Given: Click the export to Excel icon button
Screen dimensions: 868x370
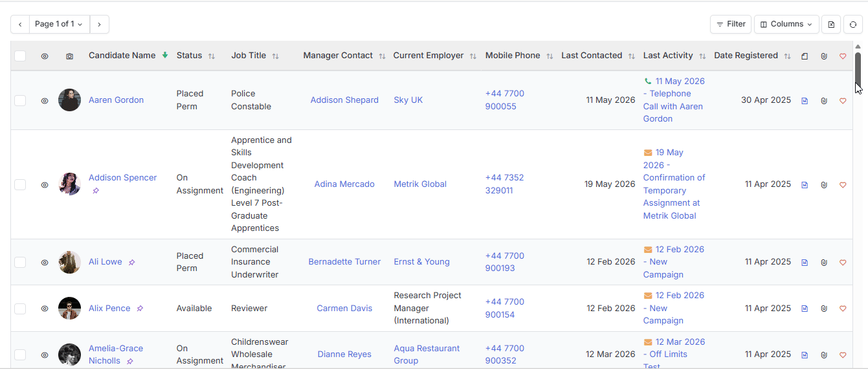Looking at the screenshot, I should (x=831, y=25).
